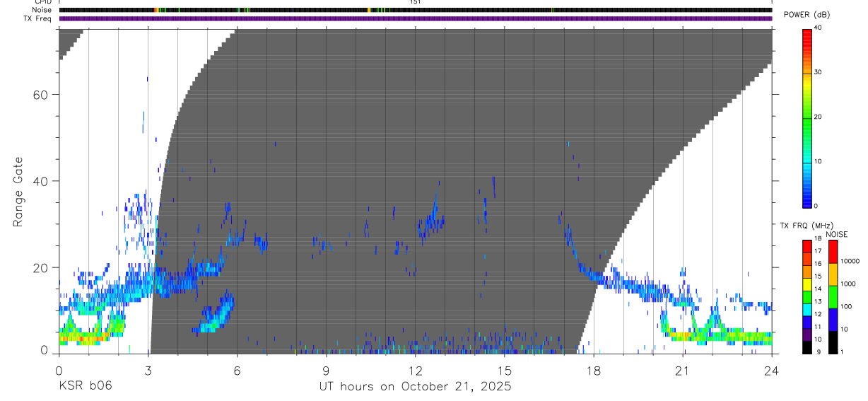Click the 10000 label on NOISE scale

click(x=850, y=261)
